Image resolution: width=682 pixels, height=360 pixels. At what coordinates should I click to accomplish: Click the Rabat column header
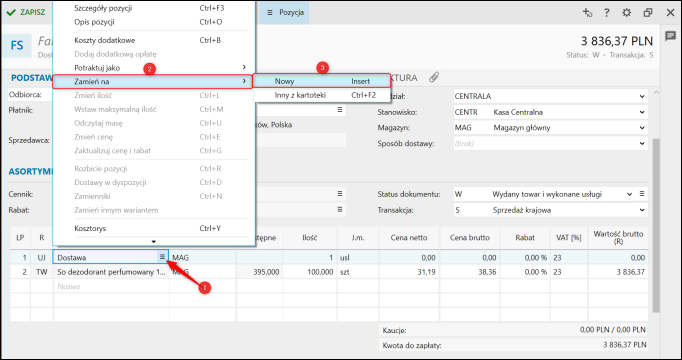tap(525, 238)
